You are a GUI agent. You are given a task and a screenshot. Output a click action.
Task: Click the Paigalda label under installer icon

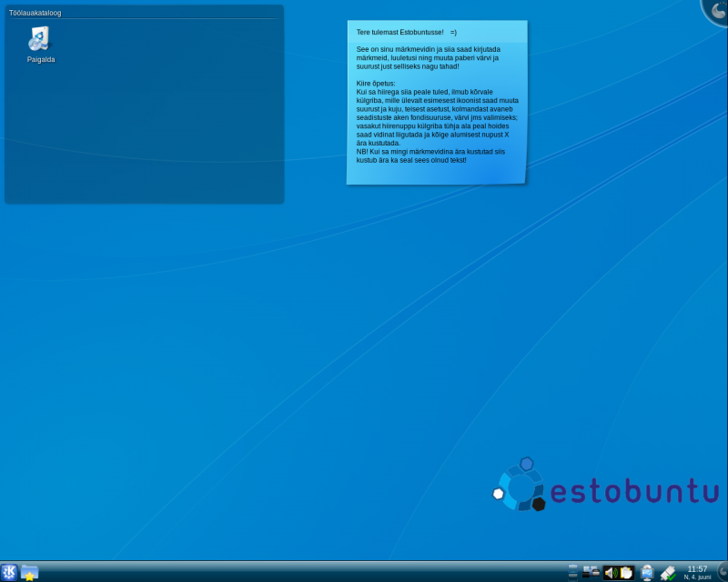click(41, 59)
